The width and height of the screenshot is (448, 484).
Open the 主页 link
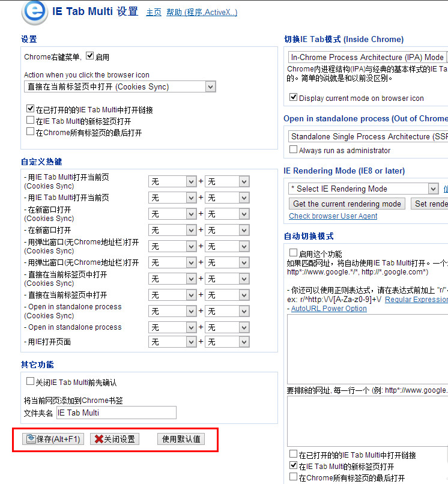154,12
